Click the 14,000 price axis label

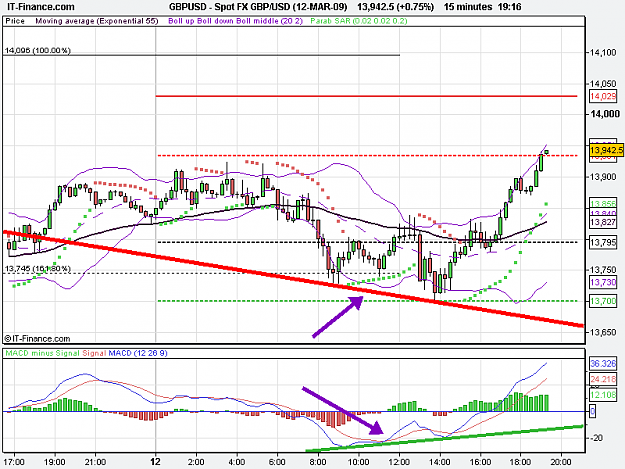[605, 114]
